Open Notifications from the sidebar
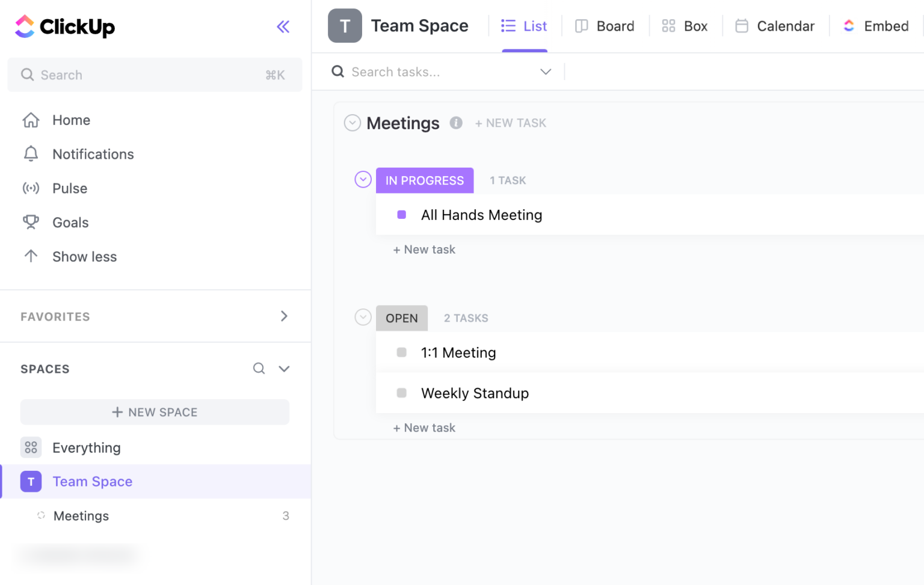The height and width of the screenshot is (585, 924). (x=31, y=154)
